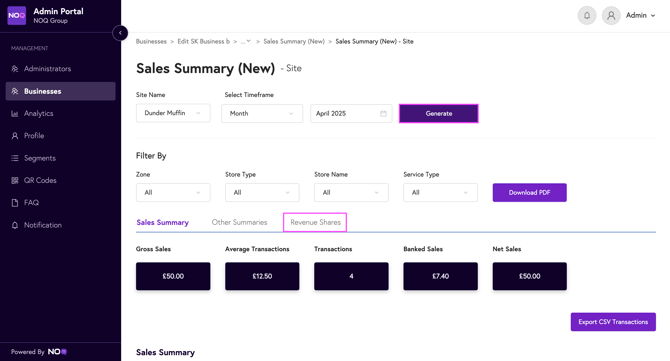Click the Analytics chart icon in sidebar
The image size is (670, 361).
tap(15, 114)
